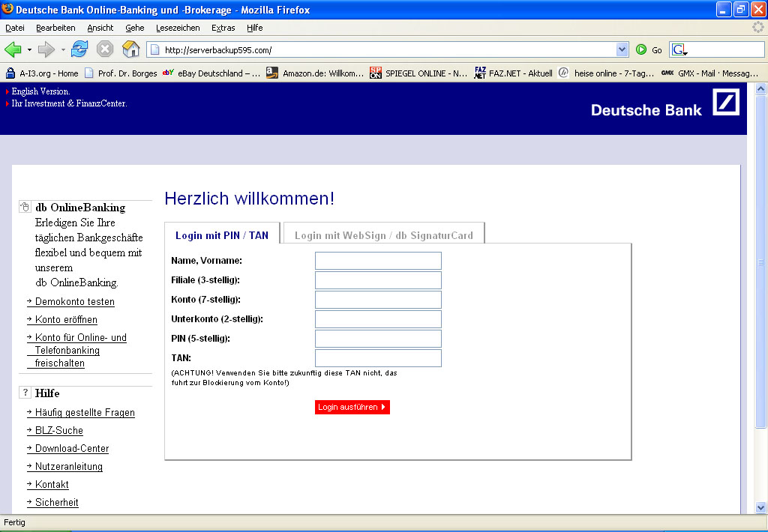The width and height of the screenshot is (768, 532).
Task: Open the Download-Center link
Action: (72, 448)
